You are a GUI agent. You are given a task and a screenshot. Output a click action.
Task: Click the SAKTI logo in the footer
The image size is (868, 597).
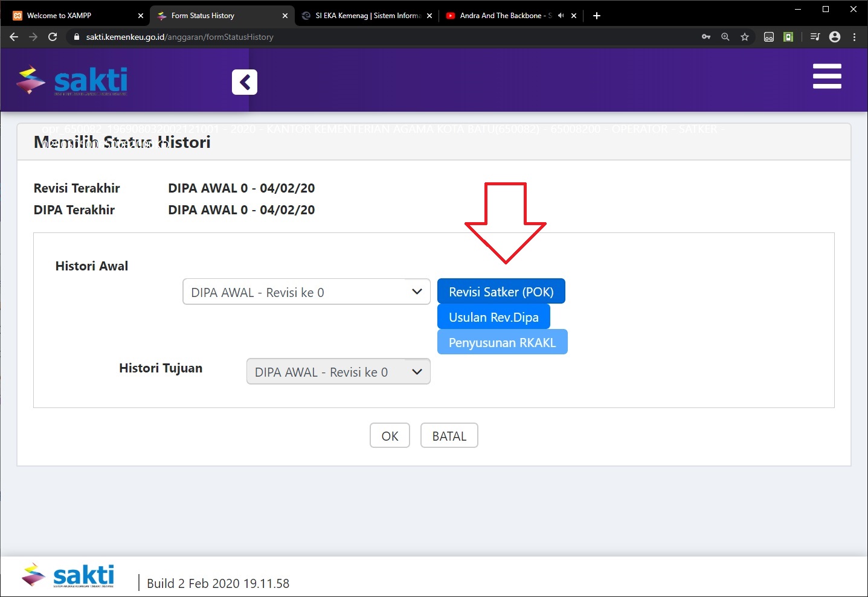pos(68,575)
